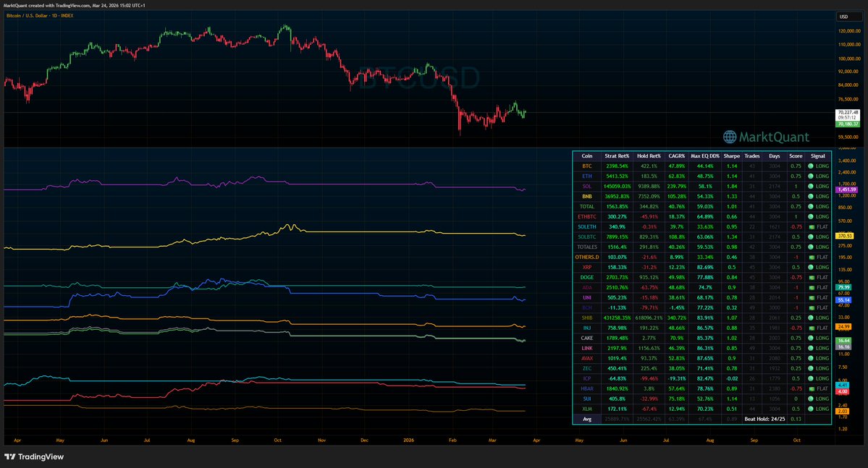Click the cyan 4.41 price label

[x=843, y=385]
